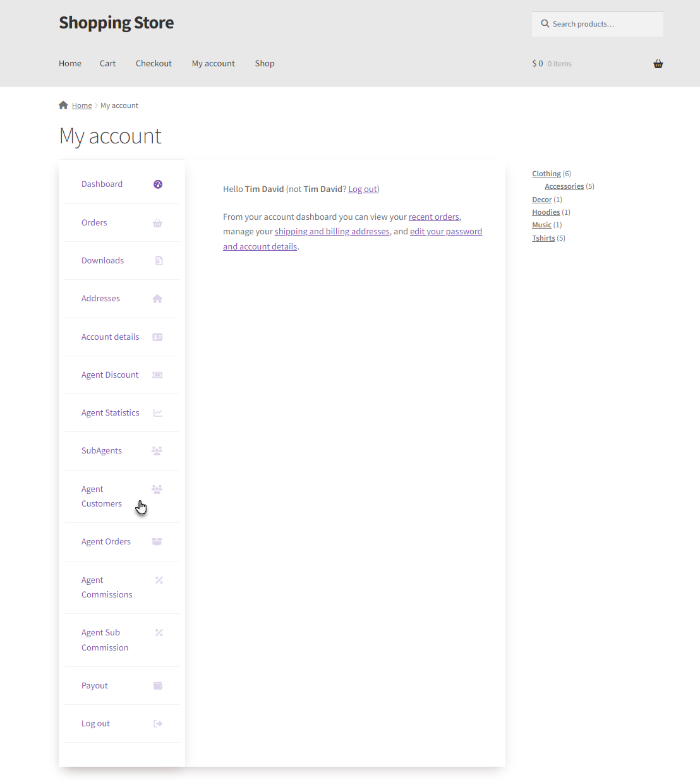The width and height of the screenshot is (700, 780).
Task: Click the Agent Sub Commission percent icon
Action: click(159, 633)
